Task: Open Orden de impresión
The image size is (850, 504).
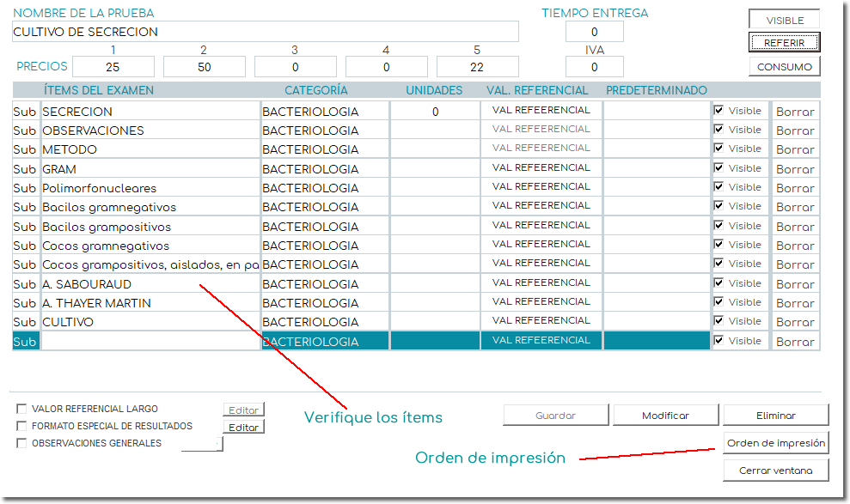Action: pyautogui.click(x=775, y=443)
